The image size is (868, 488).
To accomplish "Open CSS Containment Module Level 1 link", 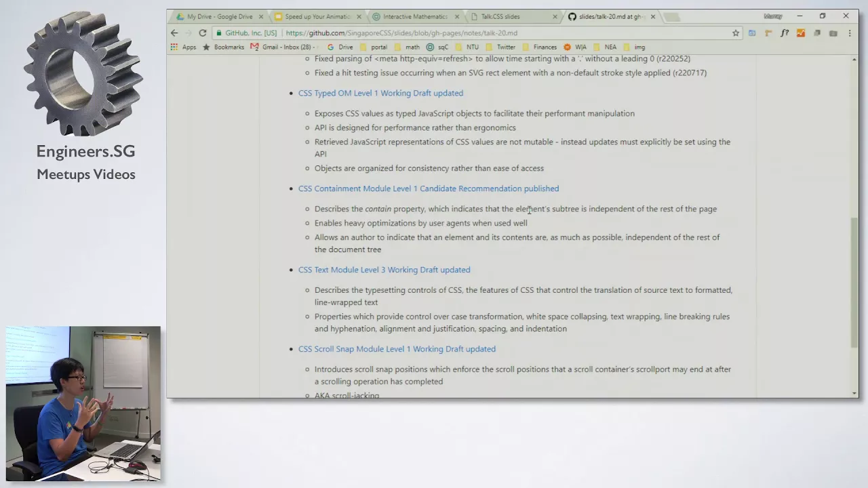I will click(x=429, y=188).
